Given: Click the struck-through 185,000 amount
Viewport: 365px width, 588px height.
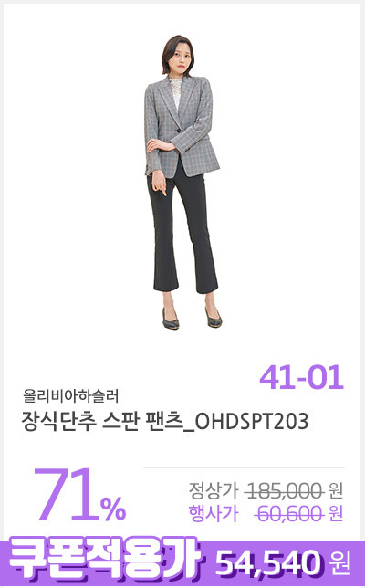Looking at the screenshot, I should point(284,490).
